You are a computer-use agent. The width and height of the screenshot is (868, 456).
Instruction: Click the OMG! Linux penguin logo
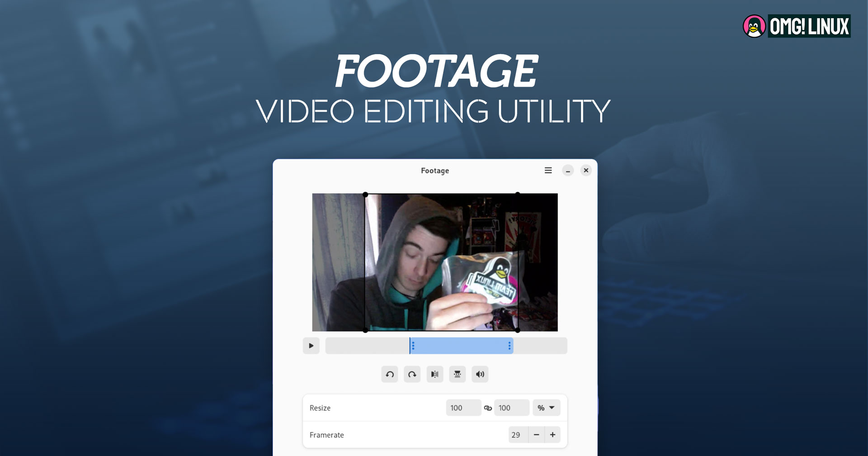(754, 26)
